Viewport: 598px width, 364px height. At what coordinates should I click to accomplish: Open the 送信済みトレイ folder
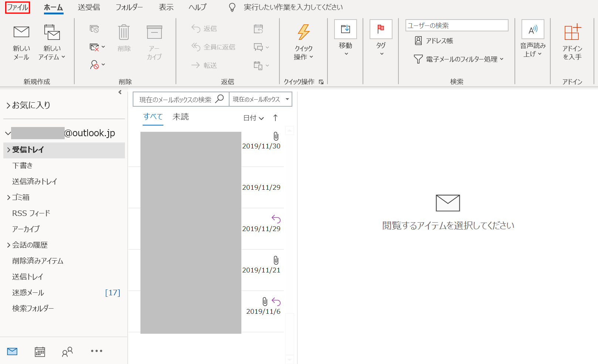tap(34, 182)
